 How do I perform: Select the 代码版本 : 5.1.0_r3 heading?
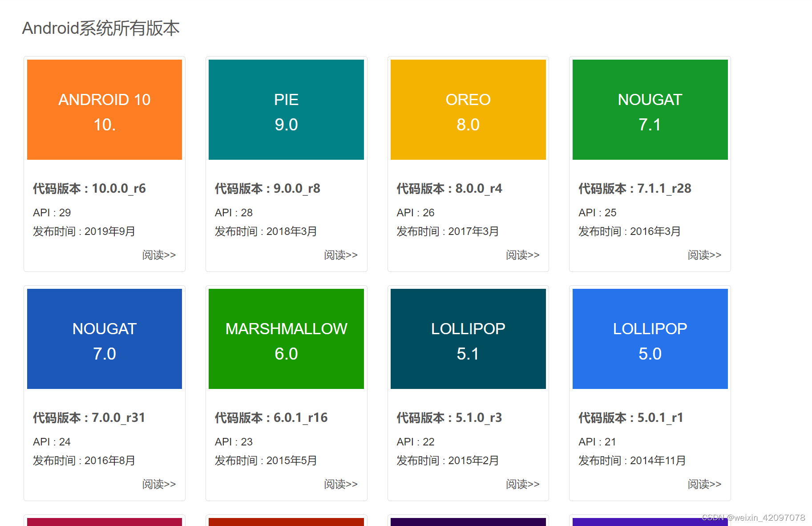[x=449, y=418]
